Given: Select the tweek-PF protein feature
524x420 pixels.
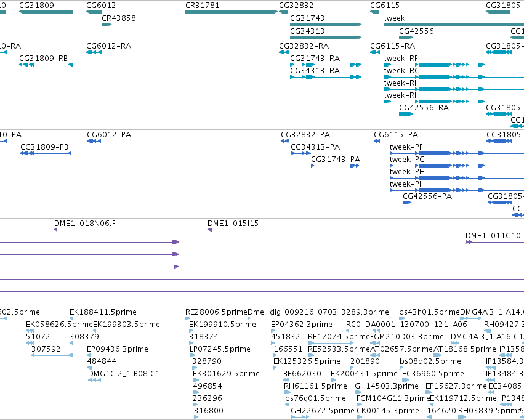Looking at the screenshot, I should tap(457, 153).
